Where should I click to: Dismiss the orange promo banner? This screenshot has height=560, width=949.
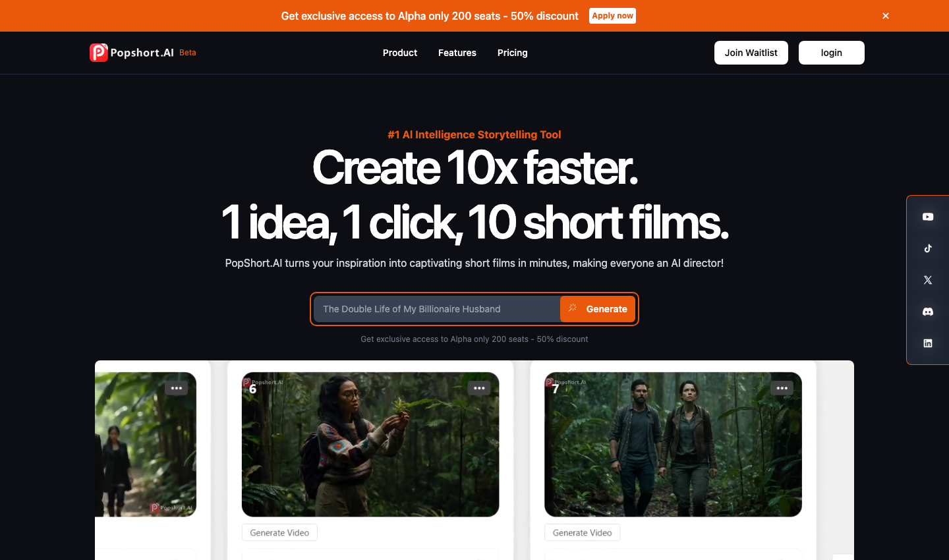(886, 16)
